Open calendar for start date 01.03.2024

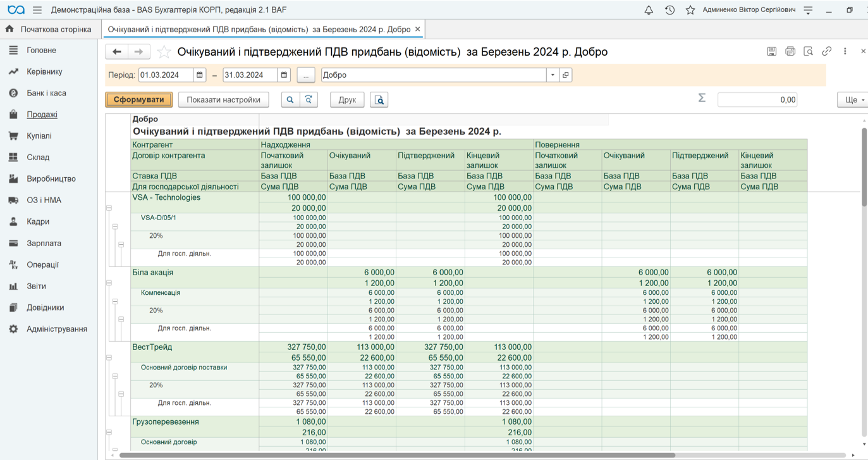200,75
